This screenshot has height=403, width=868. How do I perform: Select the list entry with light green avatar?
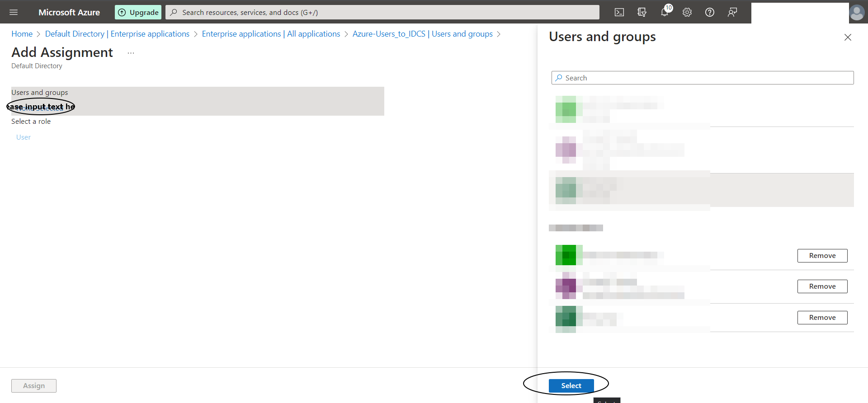pos(701,109)
